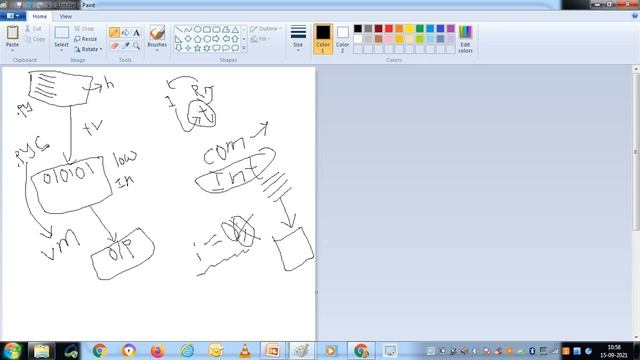
Task: Pick the purple color swatch
Action: tap(451, 28)
